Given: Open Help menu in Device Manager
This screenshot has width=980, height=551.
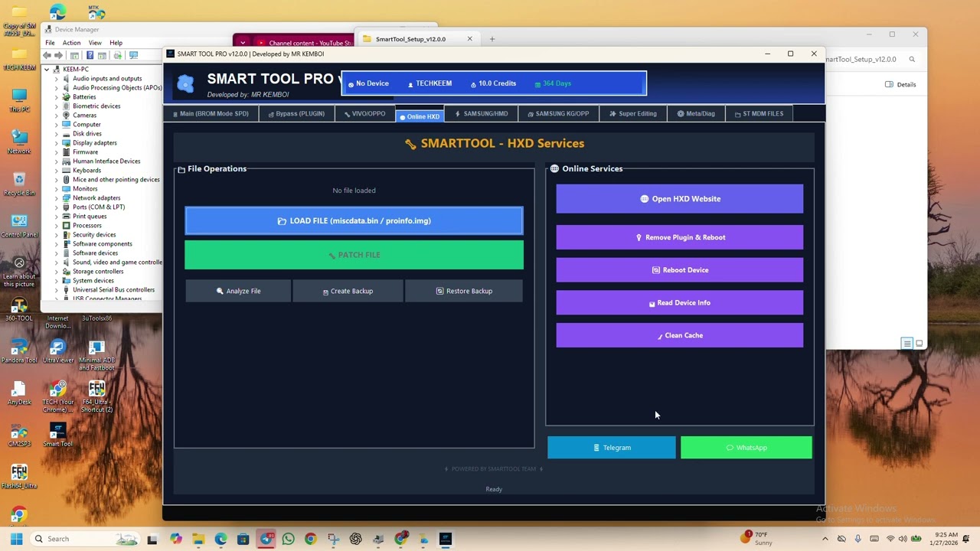Looking at the screenshot, I should pyautogui.click(x=116, y=43).
